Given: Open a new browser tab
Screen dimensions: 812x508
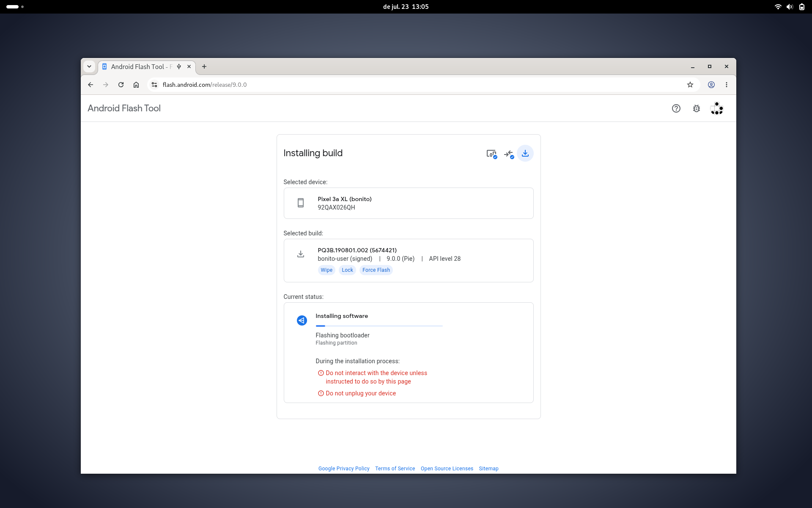Looking at the screenshot, I should coord(204,66).
